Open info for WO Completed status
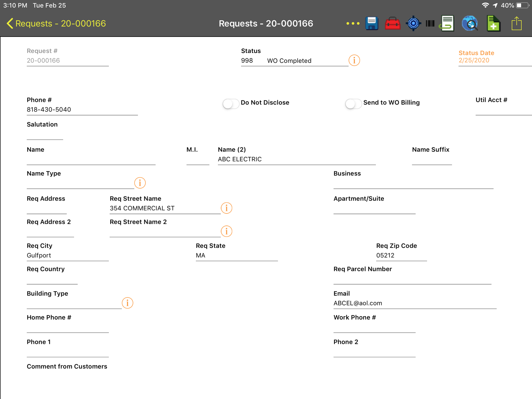Screen dimensions: 532x399 click(x=354, y=59)
